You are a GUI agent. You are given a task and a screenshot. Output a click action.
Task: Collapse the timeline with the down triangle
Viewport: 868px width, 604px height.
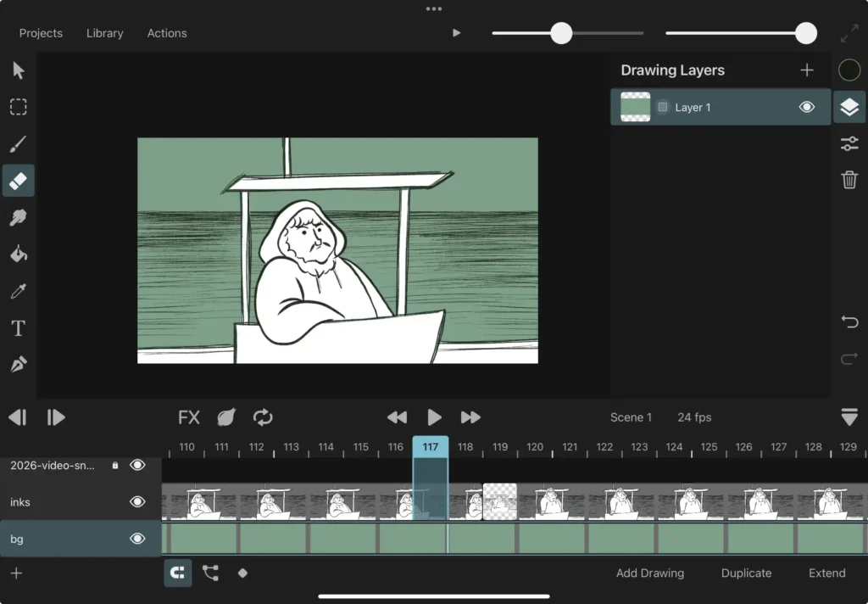point(849,417)
